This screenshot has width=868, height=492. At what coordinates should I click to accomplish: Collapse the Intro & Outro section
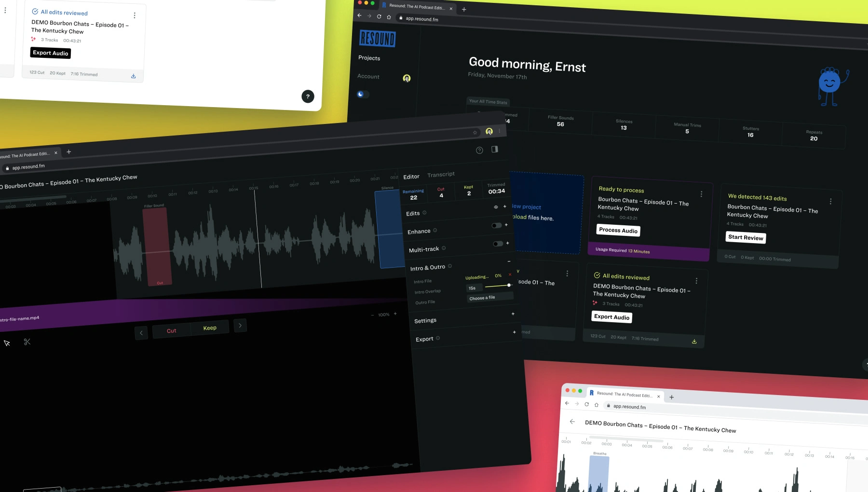[509, 261]
